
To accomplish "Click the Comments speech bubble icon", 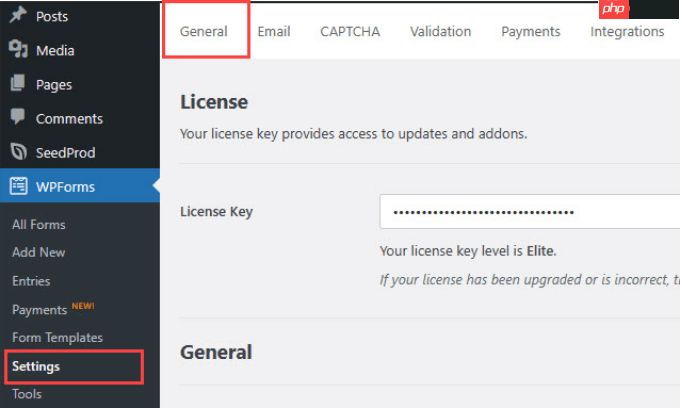I will [18, 117].
